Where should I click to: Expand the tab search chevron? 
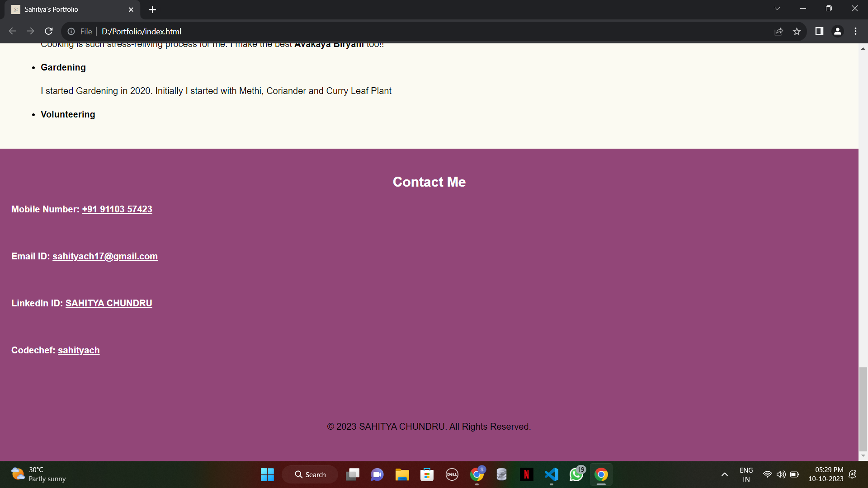[x=777, y=9]
